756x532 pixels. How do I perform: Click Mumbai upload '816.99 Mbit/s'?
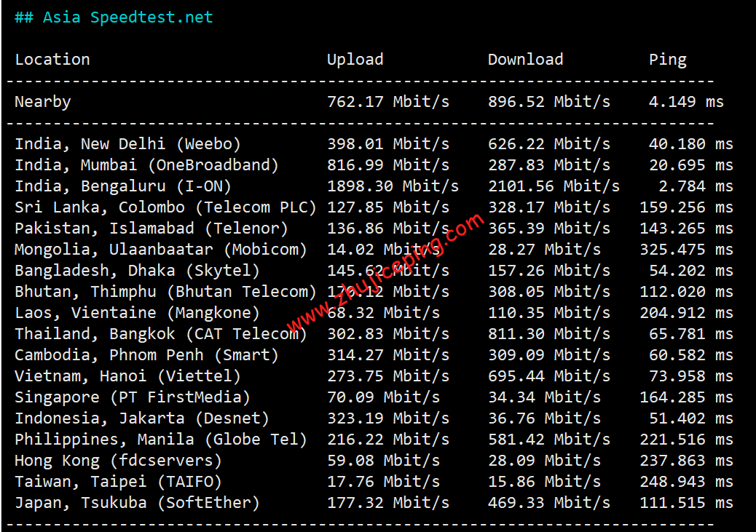[x=388, y=164]
